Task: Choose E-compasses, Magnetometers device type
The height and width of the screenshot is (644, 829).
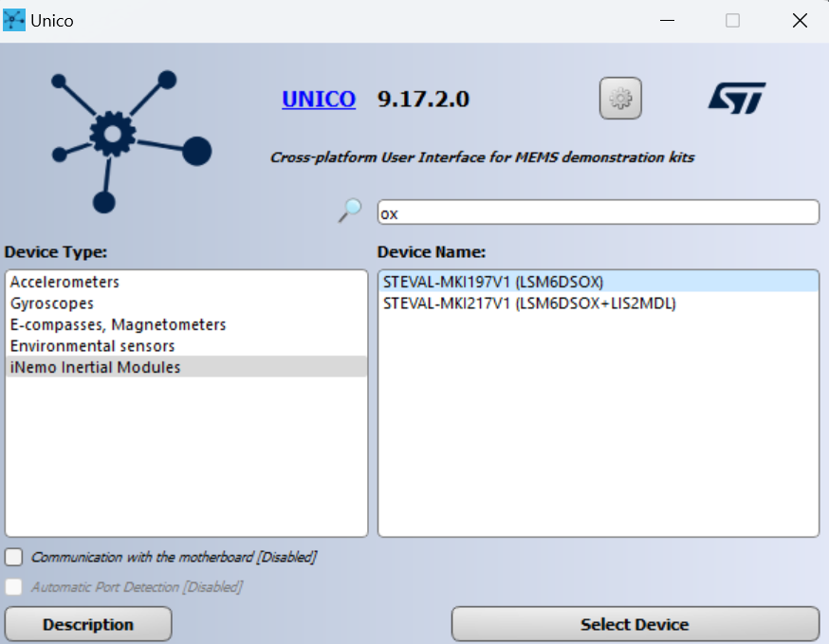Action: click(x=186, y=324)
